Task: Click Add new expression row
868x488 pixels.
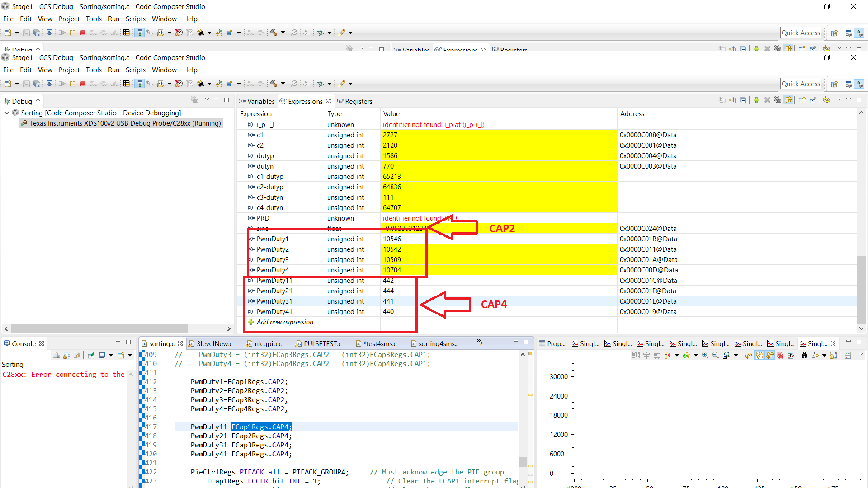Action: click(x=285, y=322)
